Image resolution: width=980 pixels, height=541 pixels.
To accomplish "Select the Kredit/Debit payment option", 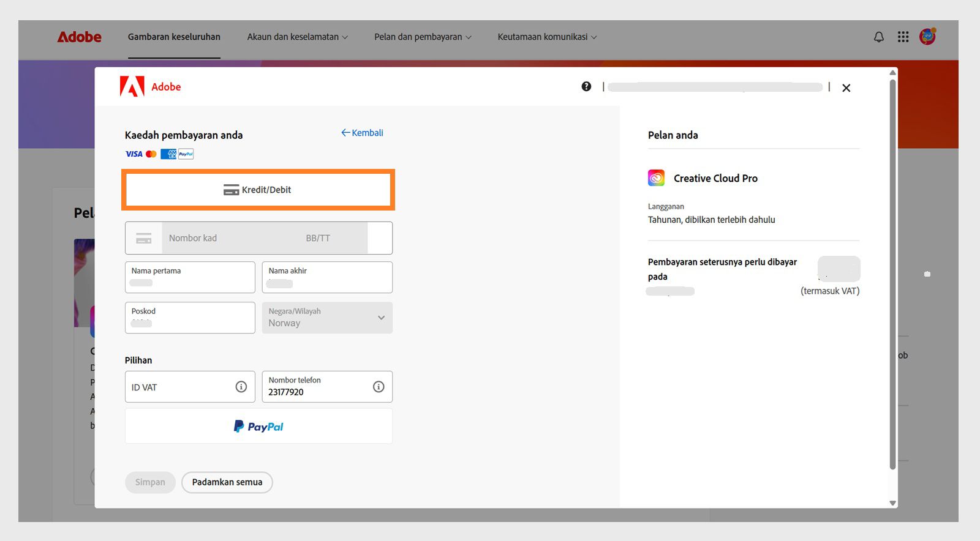I will click(x=258, y=190).
